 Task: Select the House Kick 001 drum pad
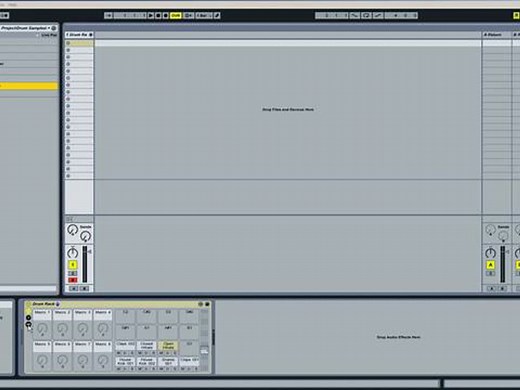click(x=125, y=362)
